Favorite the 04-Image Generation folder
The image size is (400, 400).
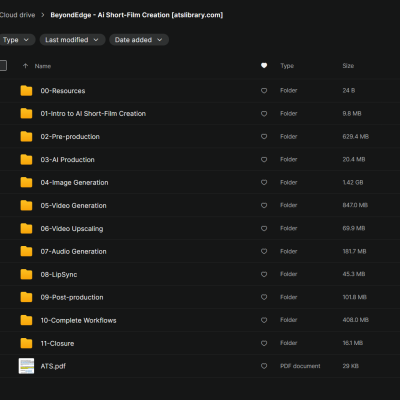click(264, 183)
